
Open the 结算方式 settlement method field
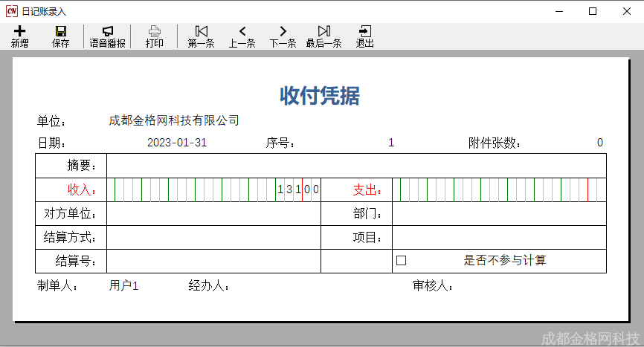pyautogui.click(x=213, y=238)
